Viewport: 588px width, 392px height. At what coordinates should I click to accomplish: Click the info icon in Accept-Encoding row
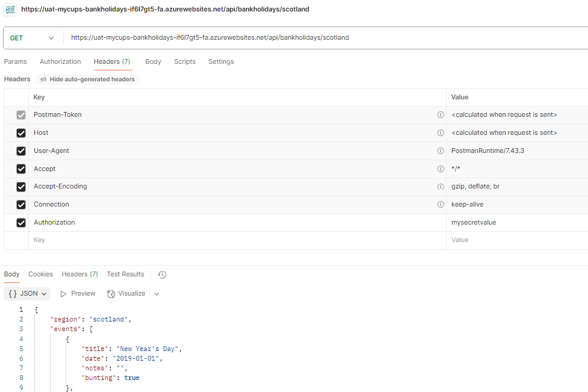click(441, 187)
